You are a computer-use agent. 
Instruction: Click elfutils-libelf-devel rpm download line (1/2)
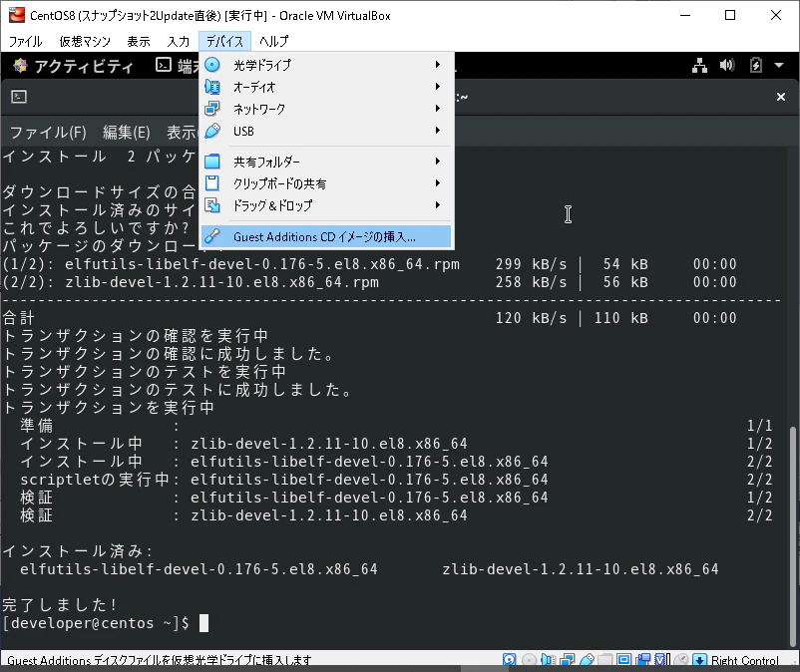pyautogui.click(x=369, y=264)
